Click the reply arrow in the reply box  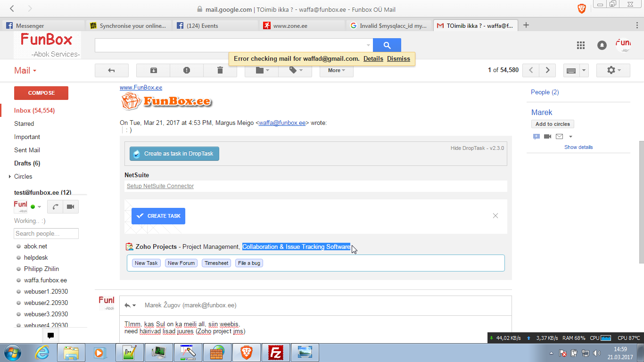pos(127,305)
